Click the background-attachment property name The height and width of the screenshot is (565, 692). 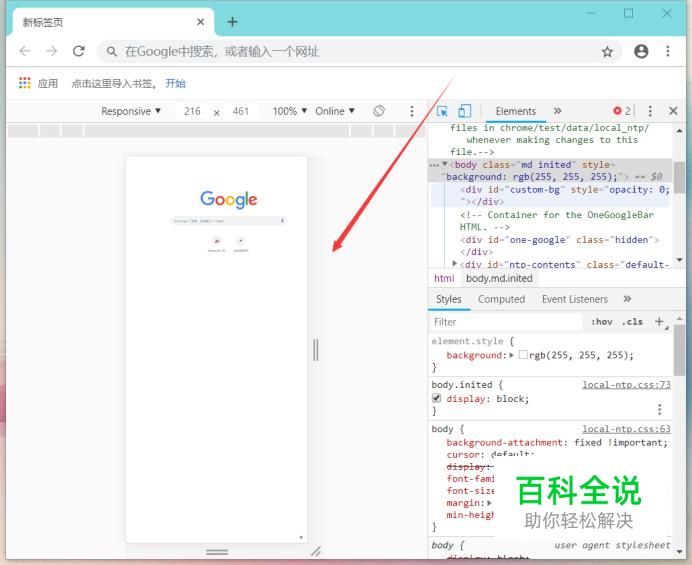coord(507,442)
